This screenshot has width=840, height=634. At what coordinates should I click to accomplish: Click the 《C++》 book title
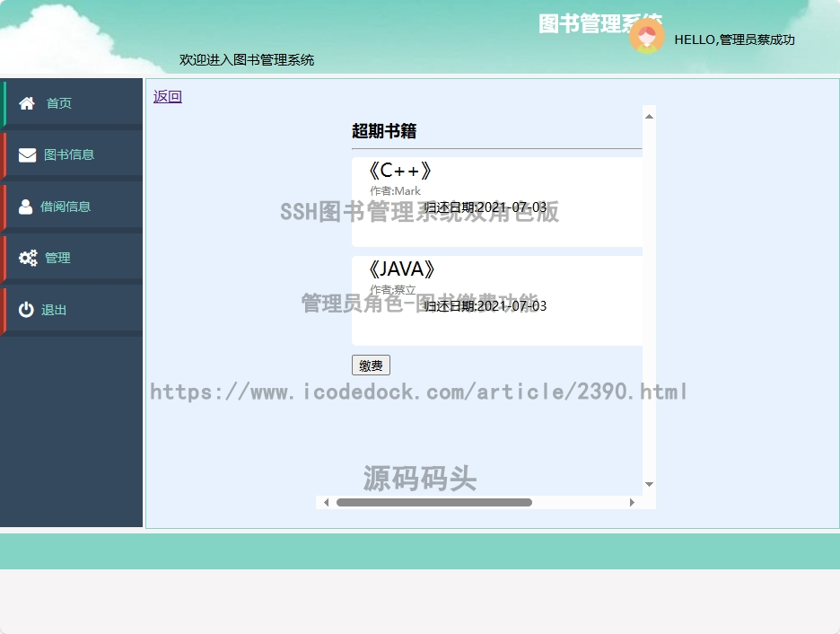click(400, 171)
